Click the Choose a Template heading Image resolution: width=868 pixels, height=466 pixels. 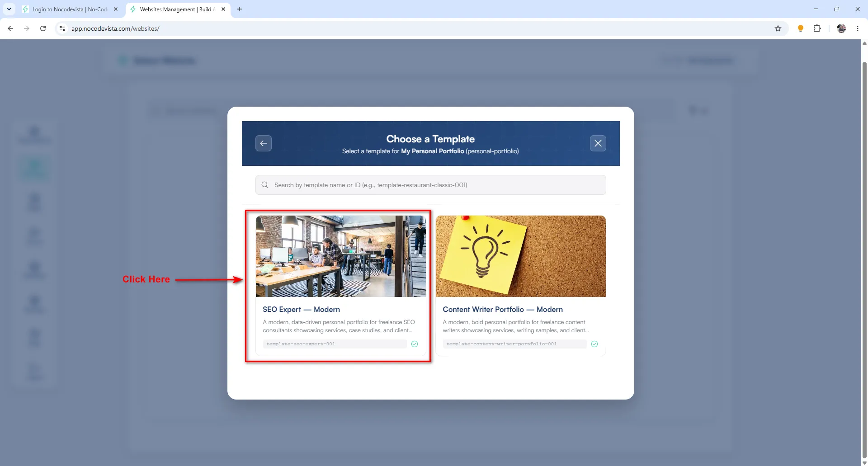pos(430,139)
